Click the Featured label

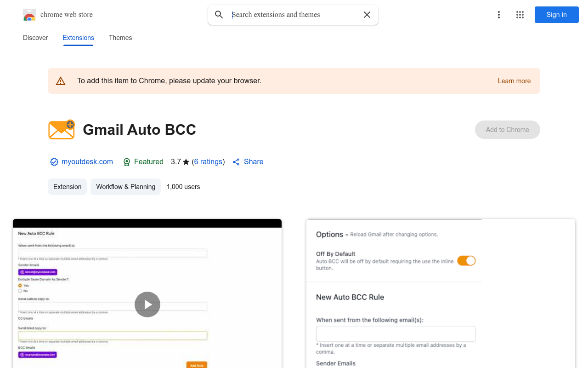click(x=149, y=162)
